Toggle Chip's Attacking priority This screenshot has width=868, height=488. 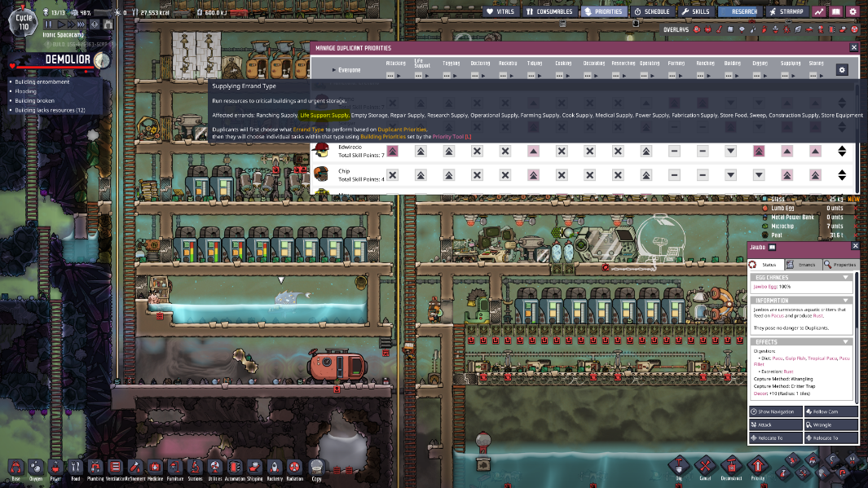tap(393, 175)
